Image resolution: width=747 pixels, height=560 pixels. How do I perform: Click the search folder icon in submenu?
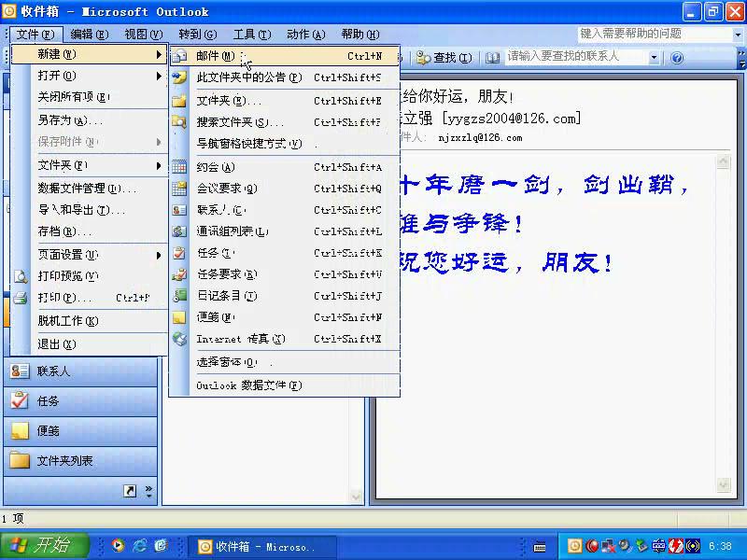pos(179,122)
